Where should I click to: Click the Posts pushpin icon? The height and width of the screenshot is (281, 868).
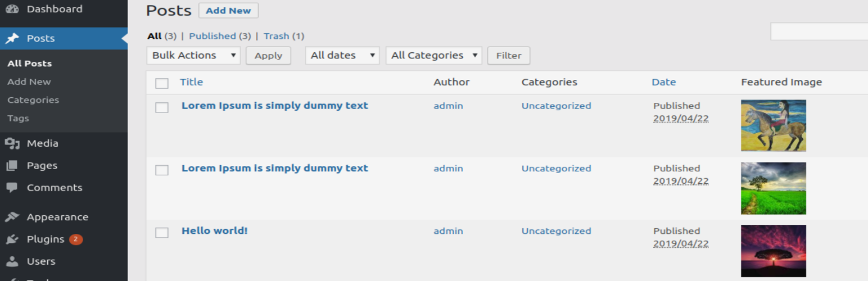click(x=12, y=38)
